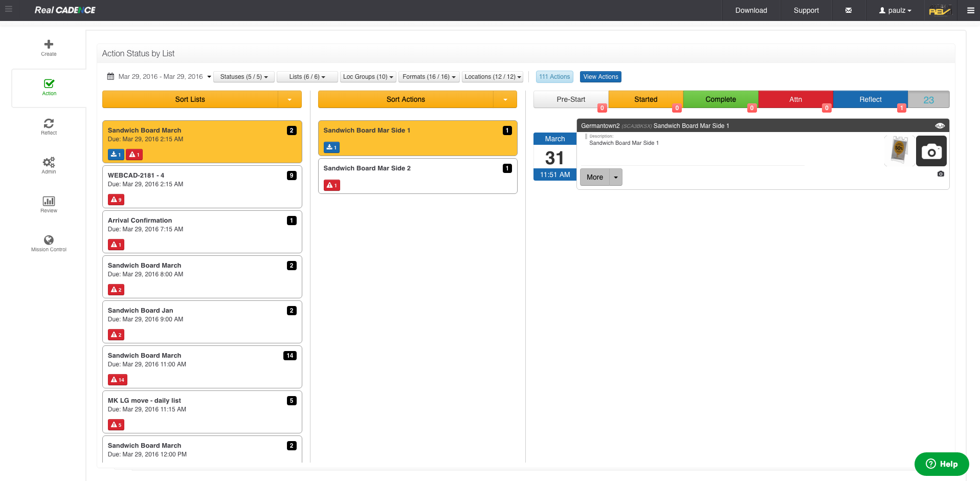This screenshot has height=481, width=980.
Task: Open the Statuses (5 / 5) filter dropdown
Action: click(244, 77)
